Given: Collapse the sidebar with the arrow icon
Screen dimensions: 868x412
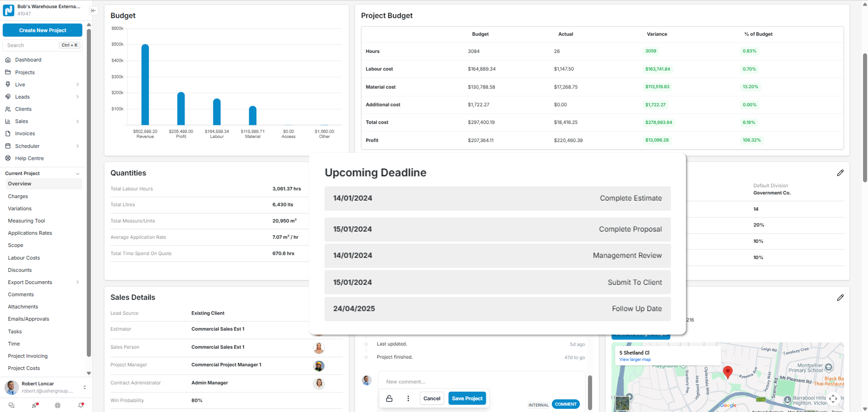Looking at the screenshot, I should pyautogui.click(x=93, y=10).
